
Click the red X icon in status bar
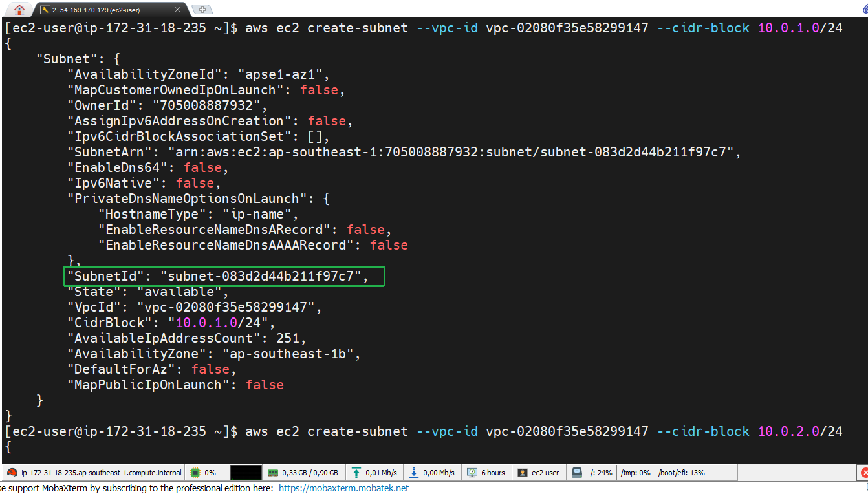[864, 473]
